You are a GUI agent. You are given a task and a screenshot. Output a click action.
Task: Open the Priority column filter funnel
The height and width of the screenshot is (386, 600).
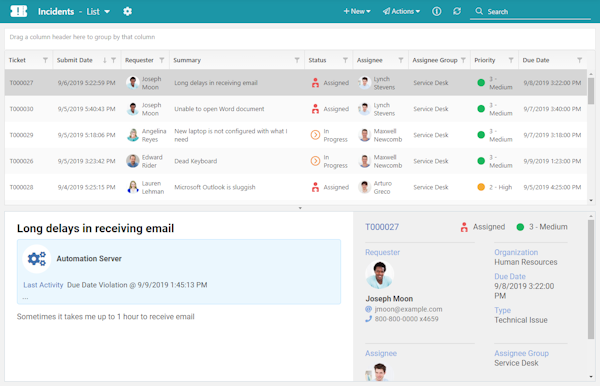tap(511, 60)
